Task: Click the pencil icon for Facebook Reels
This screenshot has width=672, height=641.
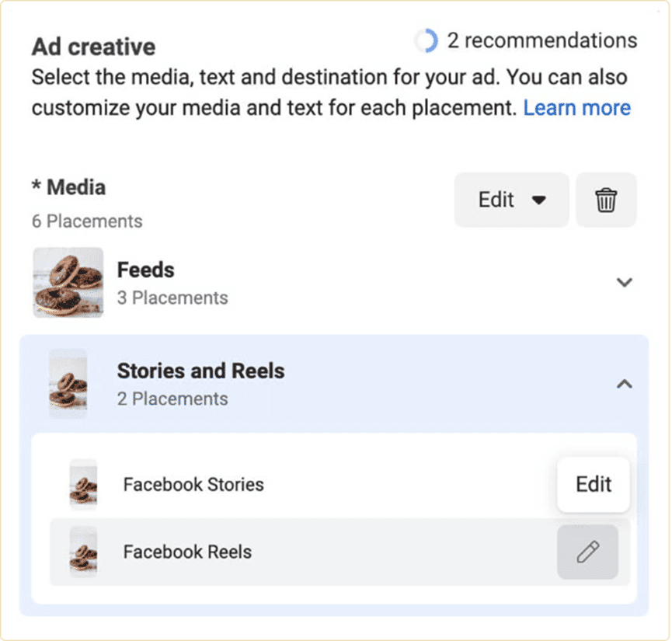Action: [x=587, y=552]
